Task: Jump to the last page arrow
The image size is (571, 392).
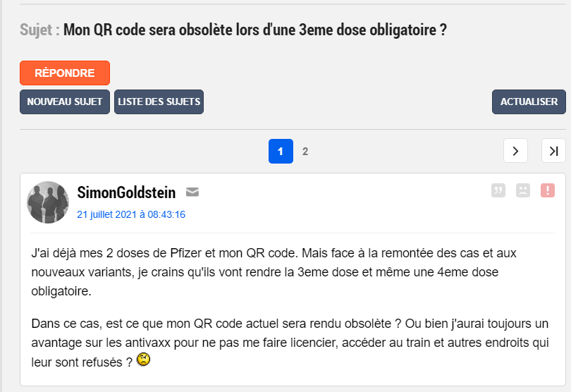Action: point(553,151)
